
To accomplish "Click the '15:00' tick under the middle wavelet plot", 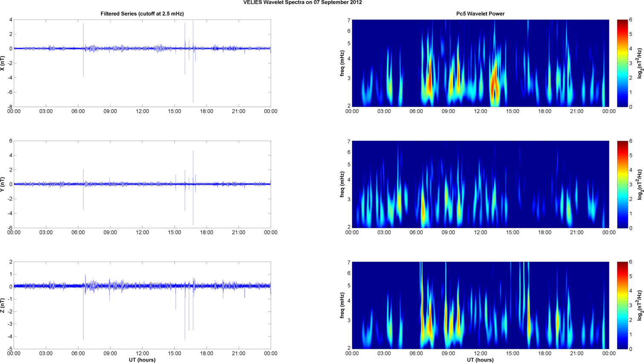I will [x=513, y=232].
